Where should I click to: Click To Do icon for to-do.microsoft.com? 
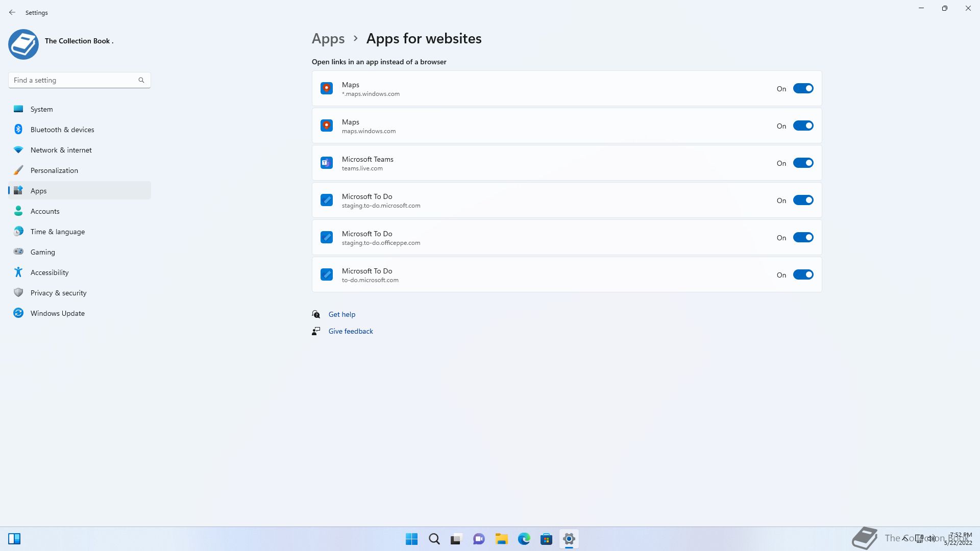coord(327,274)
